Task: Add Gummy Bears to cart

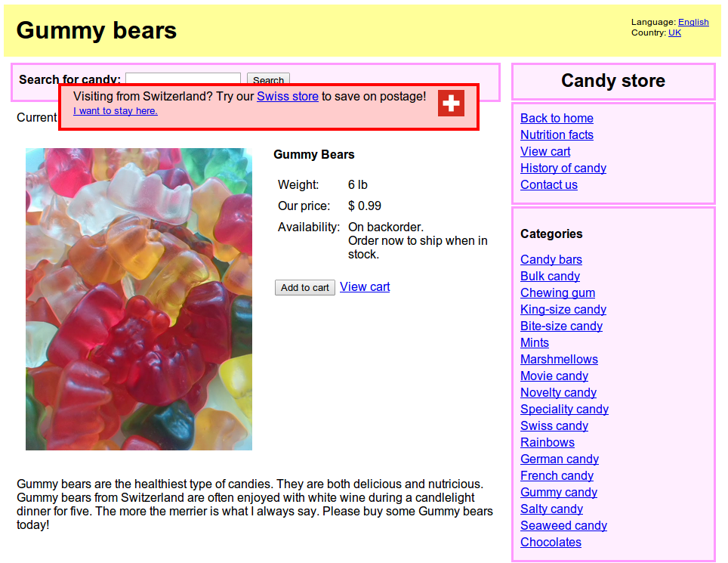Action: [x=304, y=287]
